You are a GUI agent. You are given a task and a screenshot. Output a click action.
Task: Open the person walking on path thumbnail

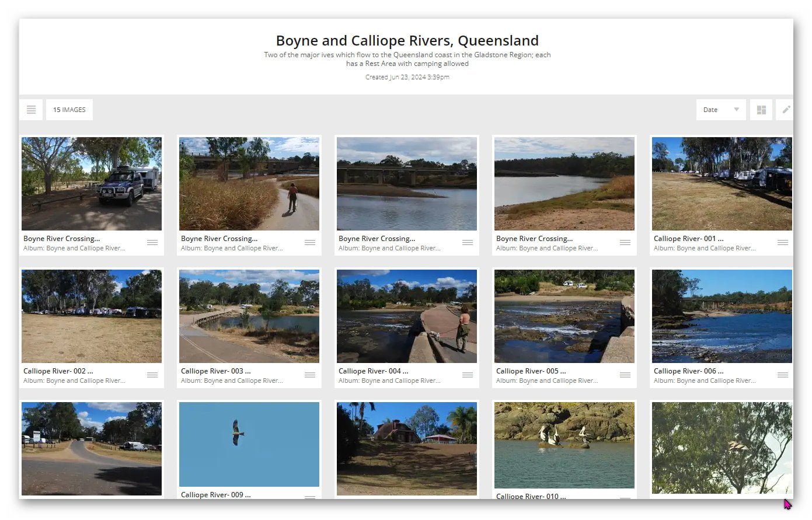[x=249, y=184]
